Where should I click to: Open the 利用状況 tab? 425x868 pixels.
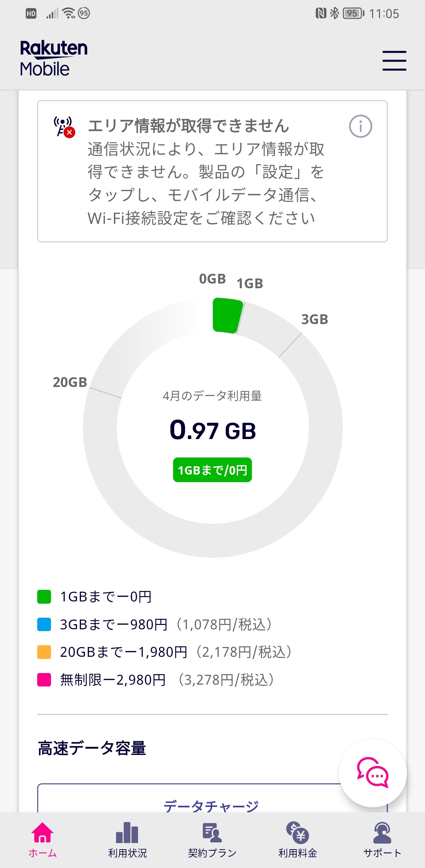coord(127,839)
